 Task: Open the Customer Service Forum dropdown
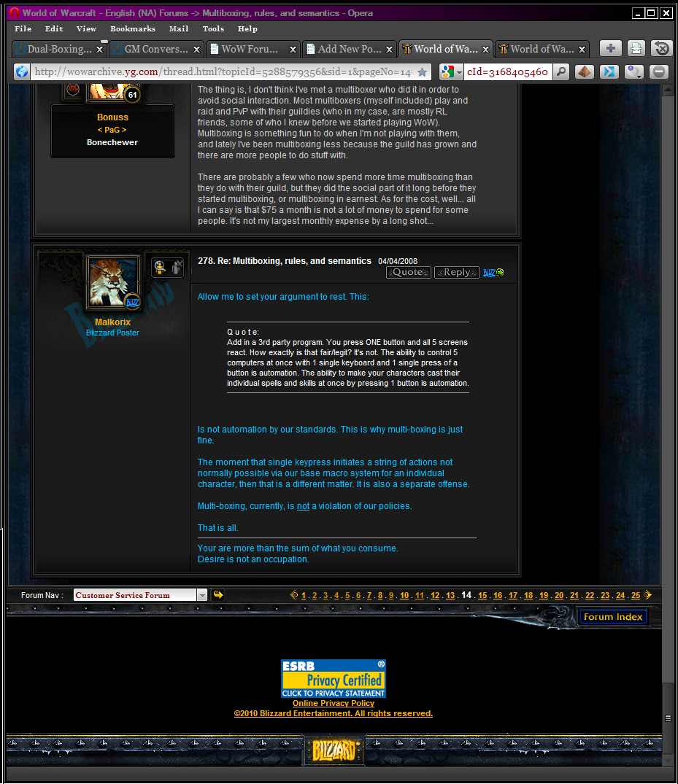tap(202, 595)
